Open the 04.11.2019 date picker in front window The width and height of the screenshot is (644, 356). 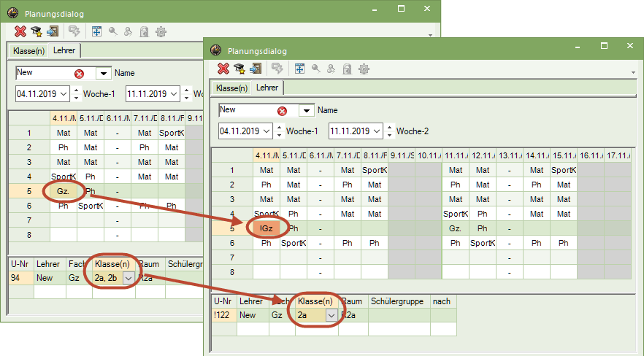pos(267,131)
